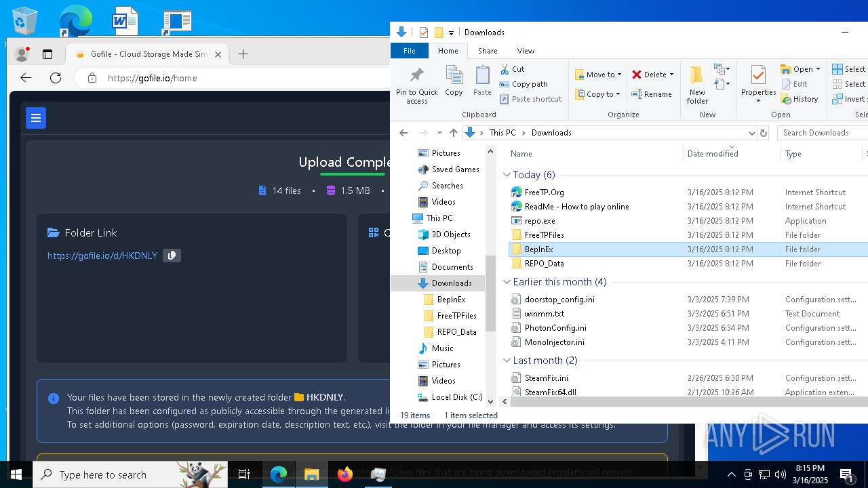Viewport: 868px width, 488px height.
Task: Collapse the Last month (2) group
Action: pos(507,361)
